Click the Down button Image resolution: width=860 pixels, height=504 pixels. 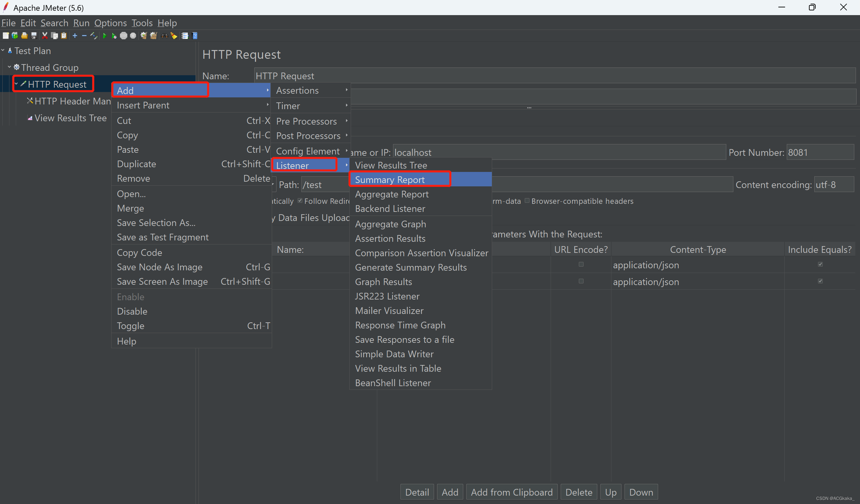pos(641,492)
